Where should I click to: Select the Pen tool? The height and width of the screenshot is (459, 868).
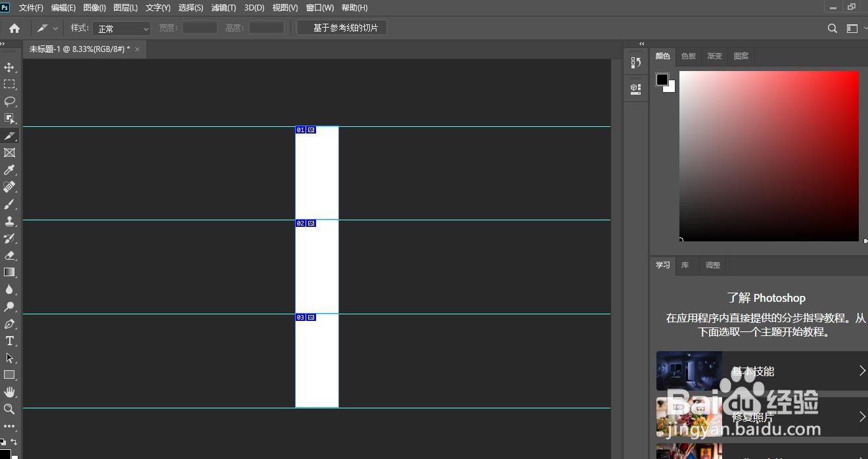point(9,324)
